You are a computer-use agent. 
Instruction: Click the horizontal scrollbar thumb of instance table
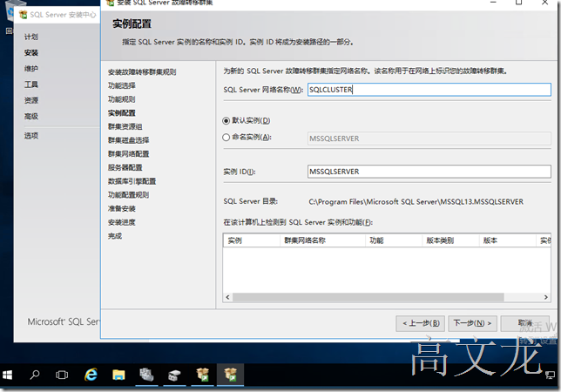[368, 297]
